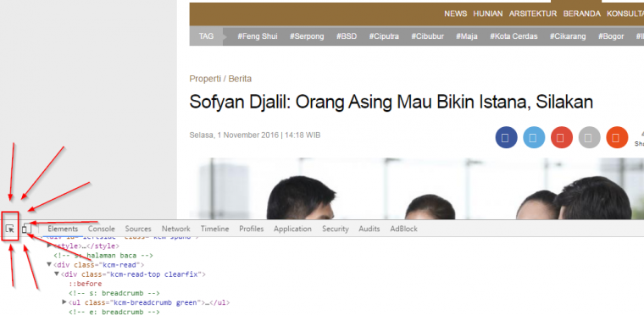Open the Timeline tab
This screenshot has width=644, height=315.
(x=214, y=229)
